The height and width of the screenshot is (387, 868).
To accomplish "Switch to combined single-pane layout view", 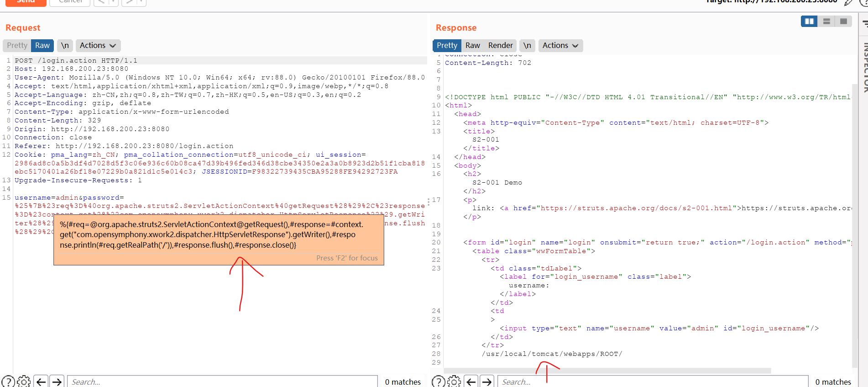I will pyautogui.click(x=843, y=21).
